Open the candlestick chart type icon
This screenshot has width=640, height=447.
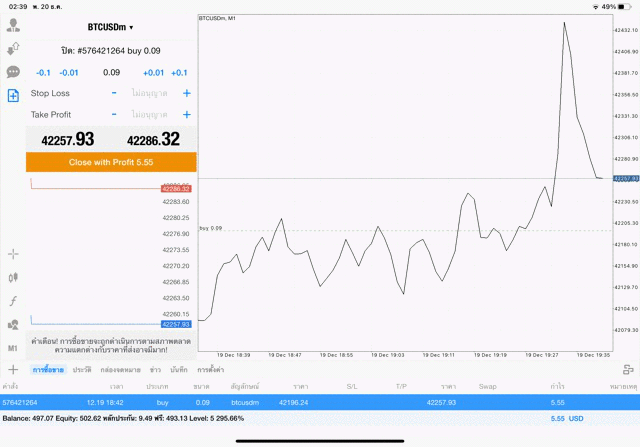[x=13, y=277]
